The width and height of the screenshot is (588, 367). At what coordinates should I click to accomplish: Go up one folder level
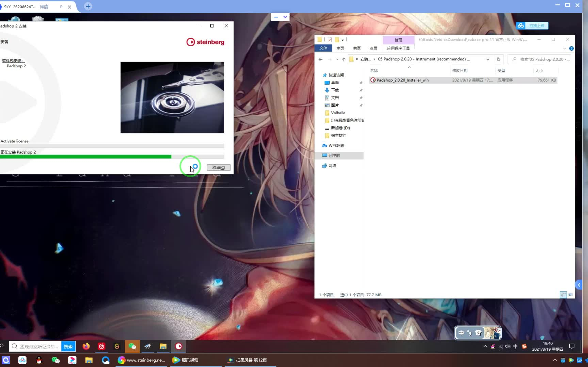344,59
